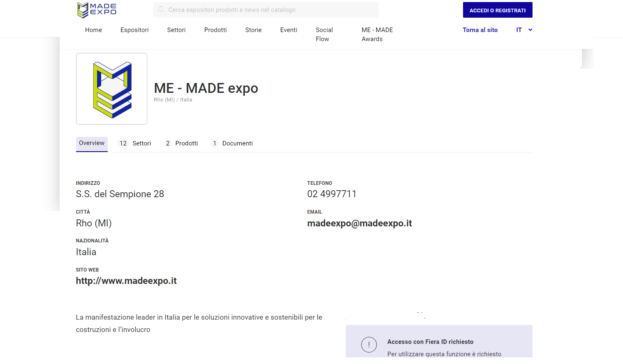
Task: Click the Torna al sito link
Action: 480,30
